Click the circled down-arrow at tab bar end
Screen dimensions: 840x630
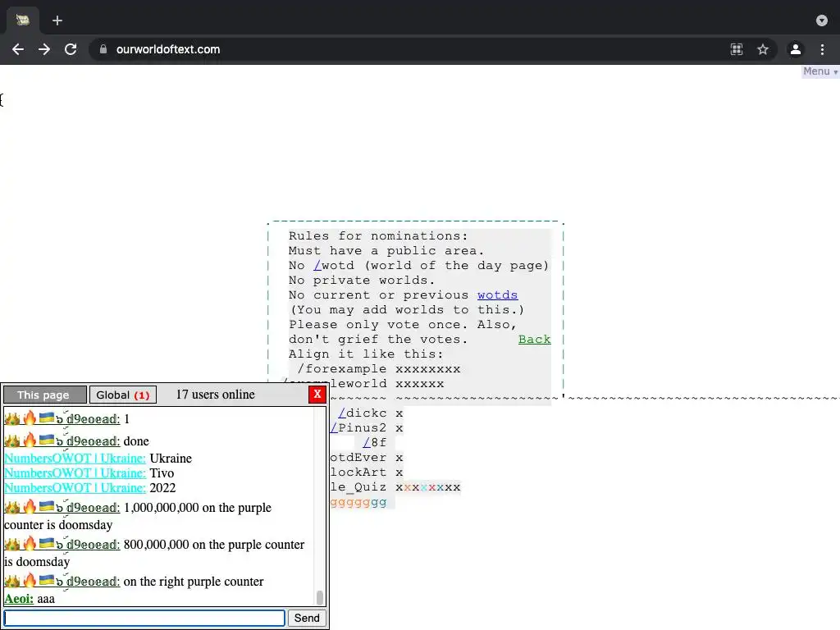(822, 21)
